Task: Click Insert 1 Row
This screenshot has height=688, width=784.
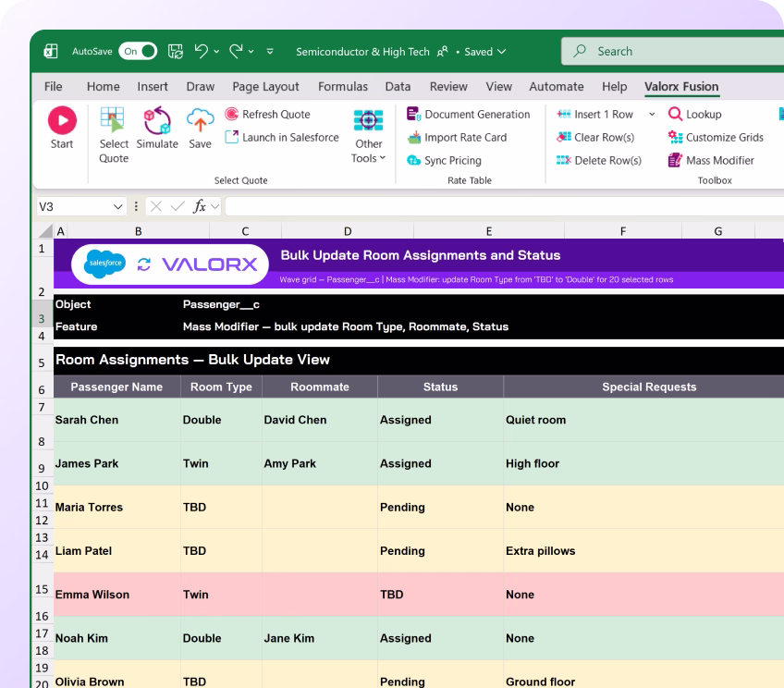Action: tap(595, 114)
